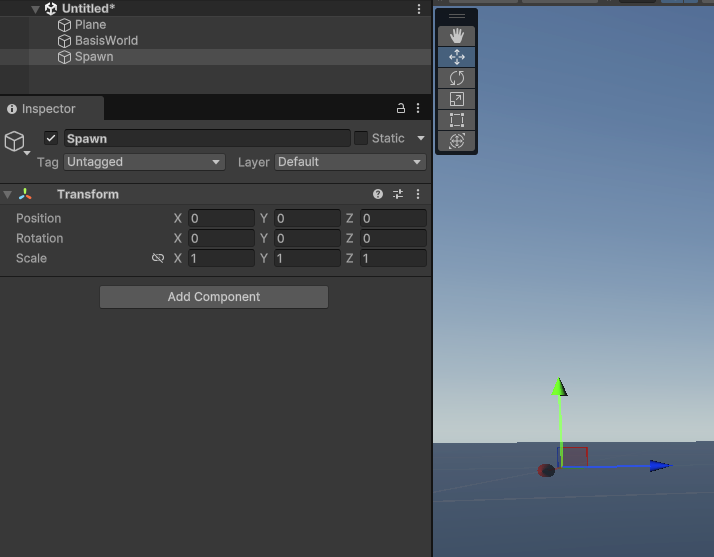Collapse the Untitled scene in hierarchy
The width and height of the screenshot is (714, 557).
click(36, 9)
